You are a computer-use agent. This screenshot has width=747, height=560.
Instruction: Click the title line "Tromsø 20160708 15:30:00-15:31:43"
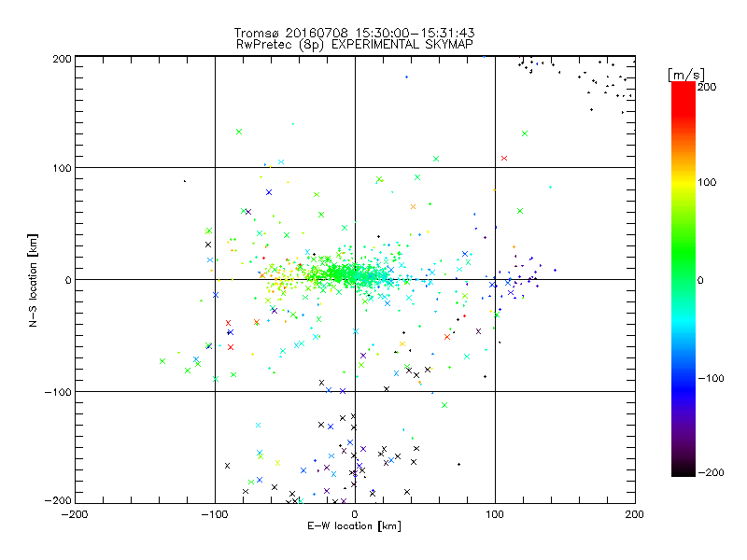pos(355,33)
